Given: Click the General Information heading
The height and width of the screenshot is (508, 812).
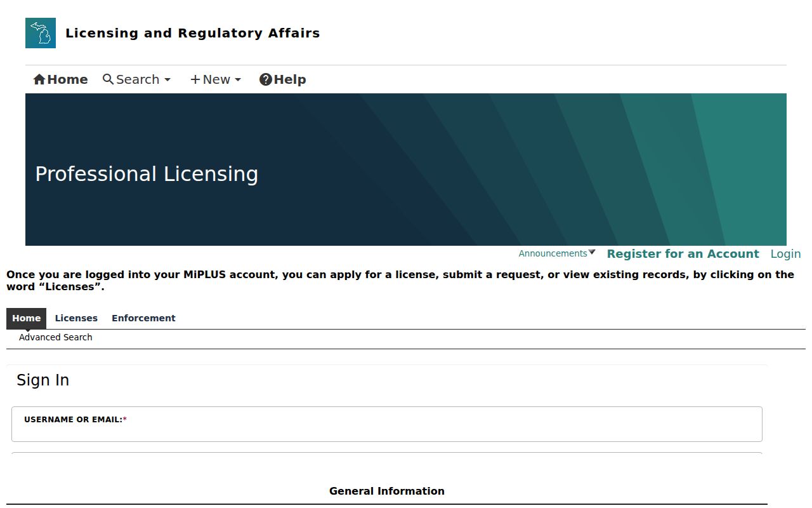Looking at the screenshot, I should point(387,491).
